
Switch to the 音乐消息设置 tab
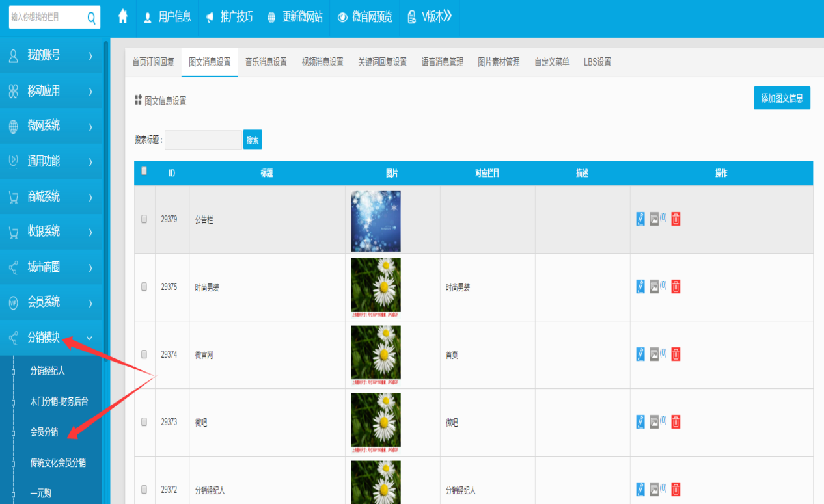(x=266, y=62)
